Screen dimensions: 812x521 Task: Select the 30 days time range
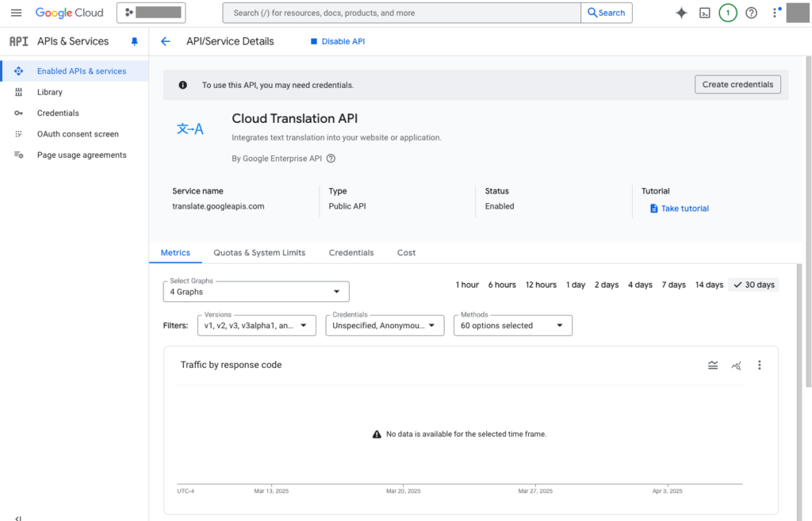pyautogui.click(x=754, y=285)
